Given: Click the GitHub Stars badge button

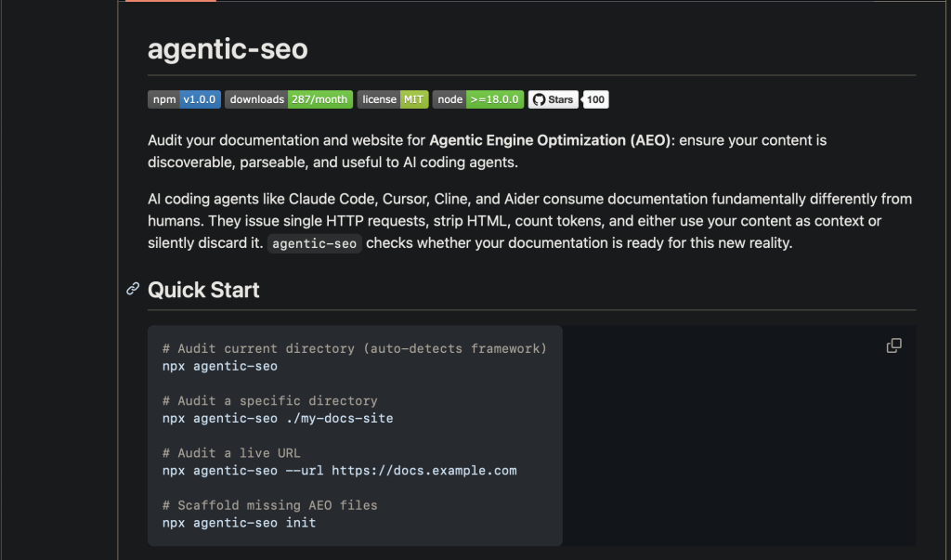Looking at the screenshot, I should [554, 99].
